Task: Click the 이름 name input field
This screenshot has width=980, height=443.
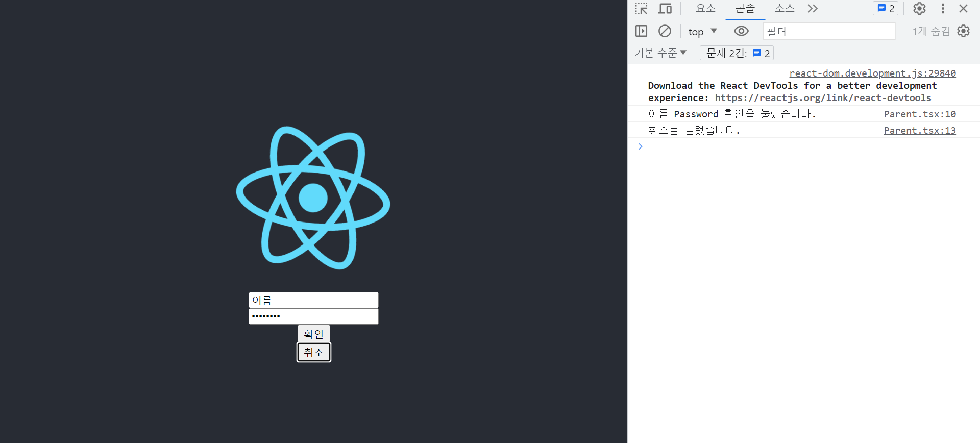Action: 313,300
